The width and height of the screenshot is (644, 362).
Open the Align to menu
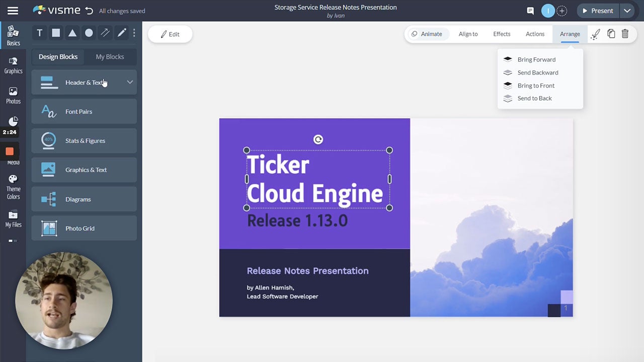pyautogui.click(x=468, y=34)
